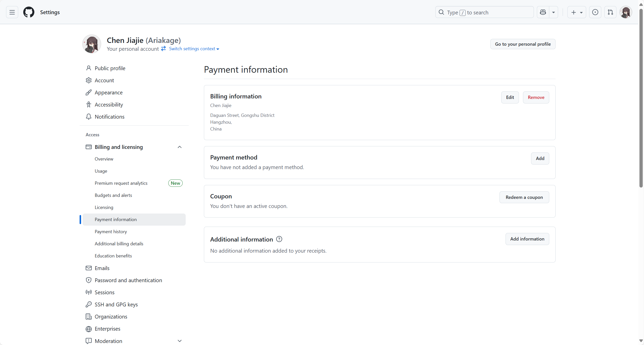Open Payment history in the sidebar
Image resolution: width=644 pixels, height=345 pixels.
pos(111,231)
